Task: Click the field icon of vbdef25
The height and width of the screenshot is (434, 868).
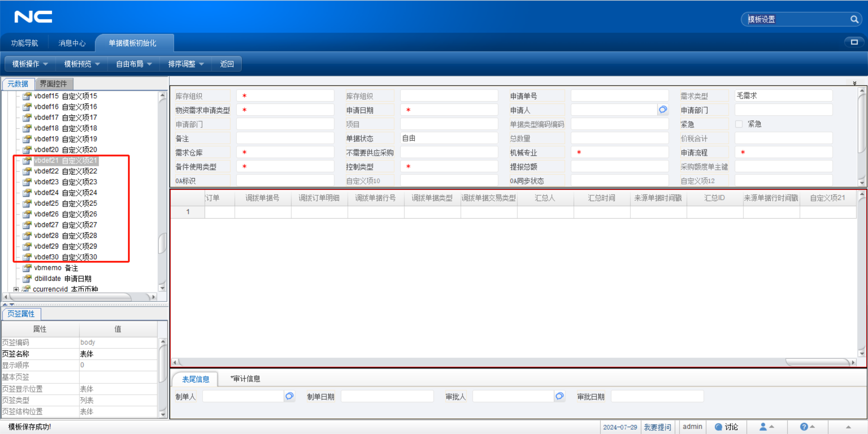Action: [x=28, y=203]
